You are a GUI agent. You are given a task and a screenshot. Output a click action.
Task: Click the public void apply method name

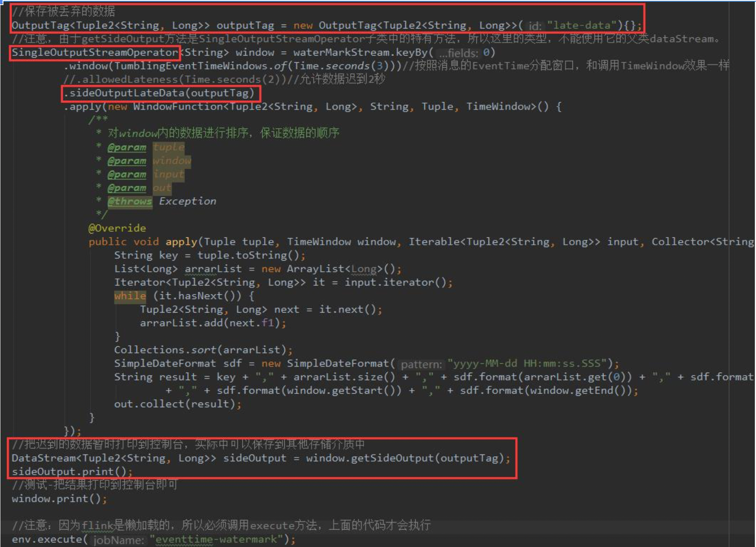pos(181,242)
